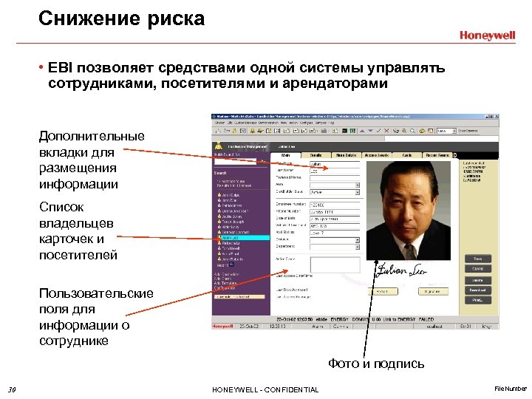The width and height of the screenshot is (532, 399).
Task: Open the Configure menu
Action: point(307,123)
